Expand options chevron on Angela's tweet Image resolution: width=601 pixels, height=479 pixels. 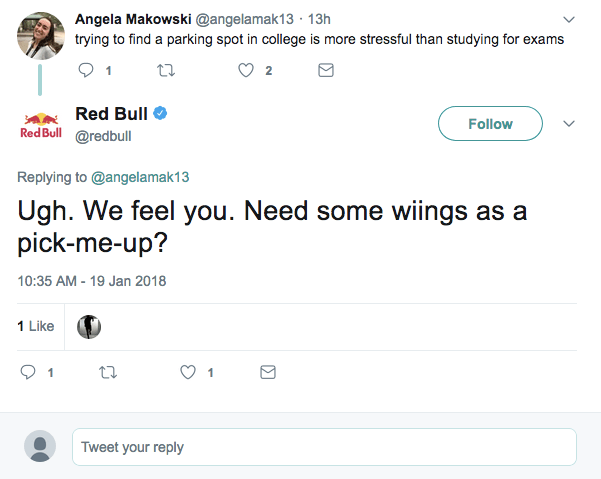pyautogui.click(x=569, y=19)
